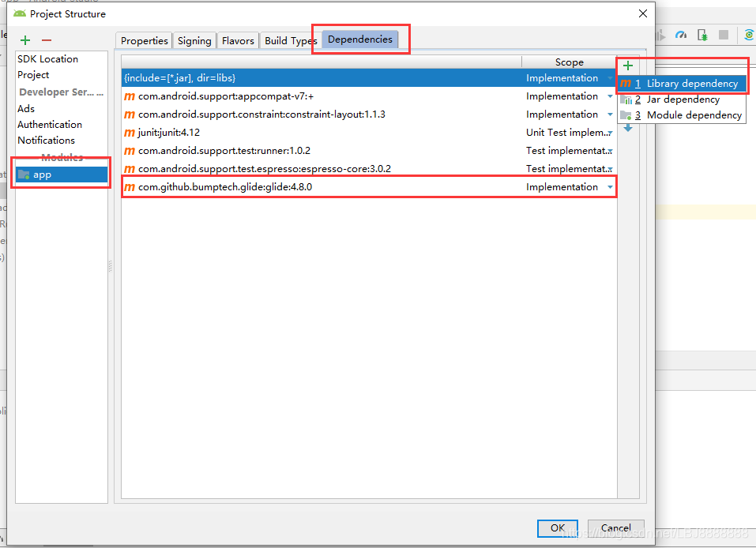This screenshot has height=548, width=756.
Task: Click the Library dependency Maven icon in popup
Action: [626, 84]
